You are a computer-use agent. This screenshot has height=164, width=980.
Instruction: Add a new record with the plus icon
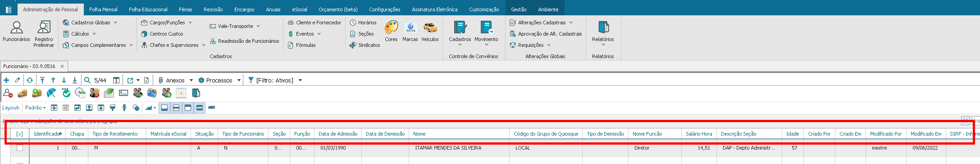6,80
